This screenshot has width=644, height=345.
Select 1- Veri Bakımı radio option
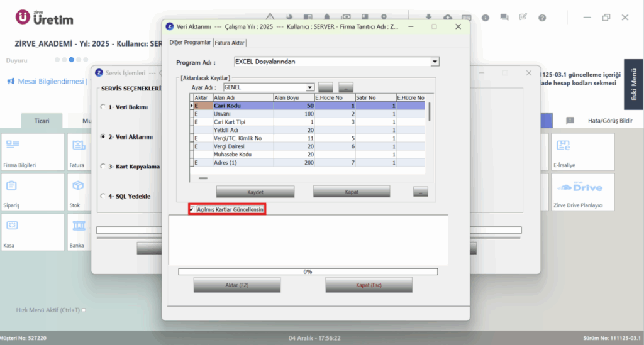pos(103,107)
